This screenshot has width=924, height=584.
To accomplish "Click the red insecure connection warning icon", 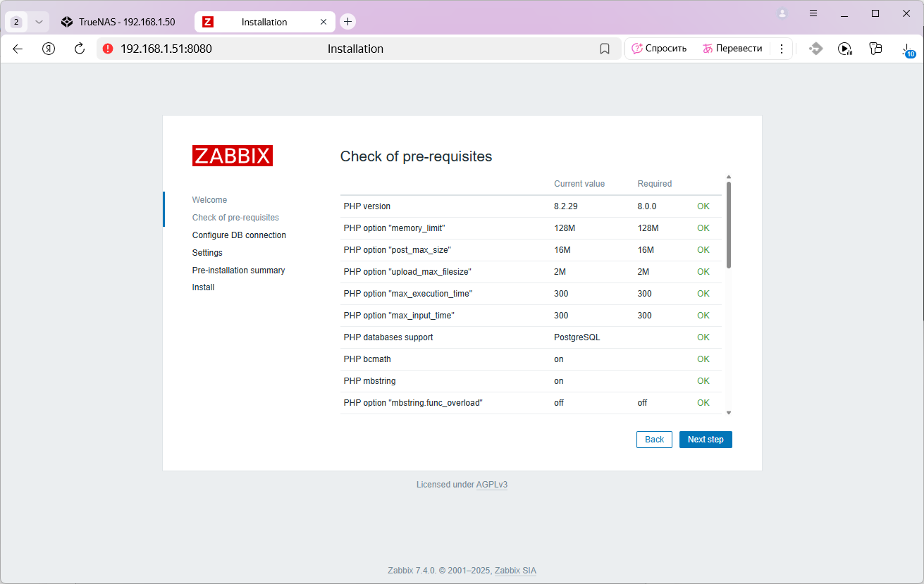I will pyautogui.click(x=108, y=49).
